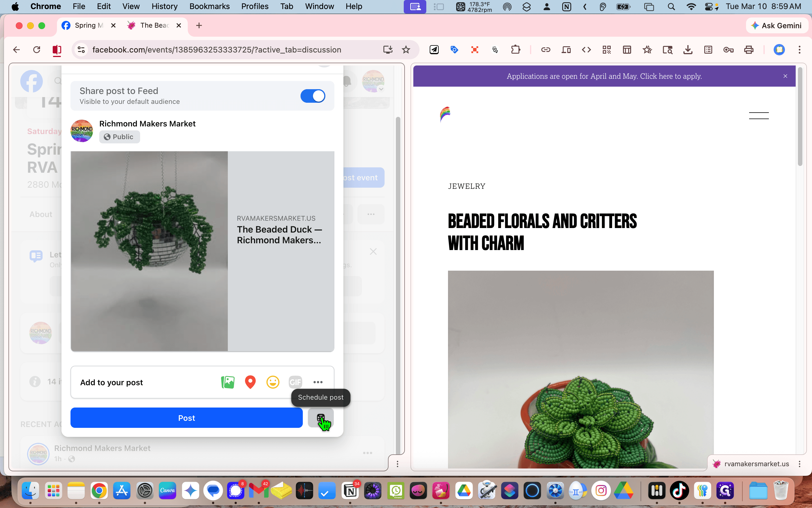Click the Richmond Makers Market profile name
The height and width of the screenshot is (508, 812).
point(147,124)
